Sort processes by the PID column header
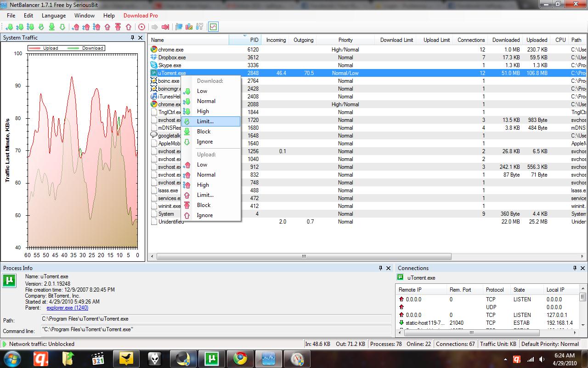Screen dimensions: 588x368 point(245,40)
